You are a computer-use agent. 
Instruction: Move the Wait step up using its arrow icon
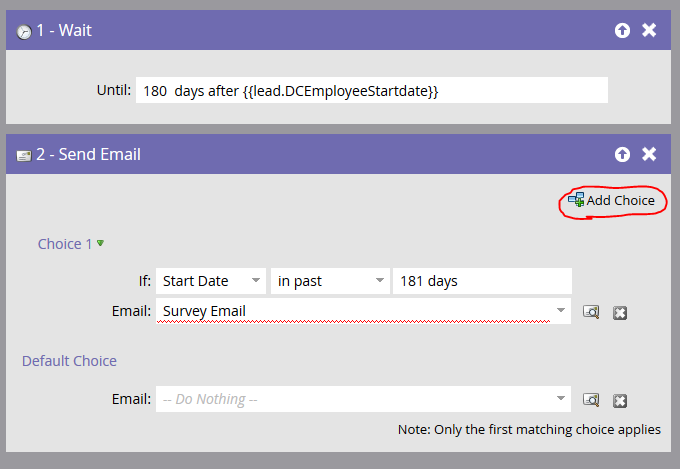[x=622, y=30]
